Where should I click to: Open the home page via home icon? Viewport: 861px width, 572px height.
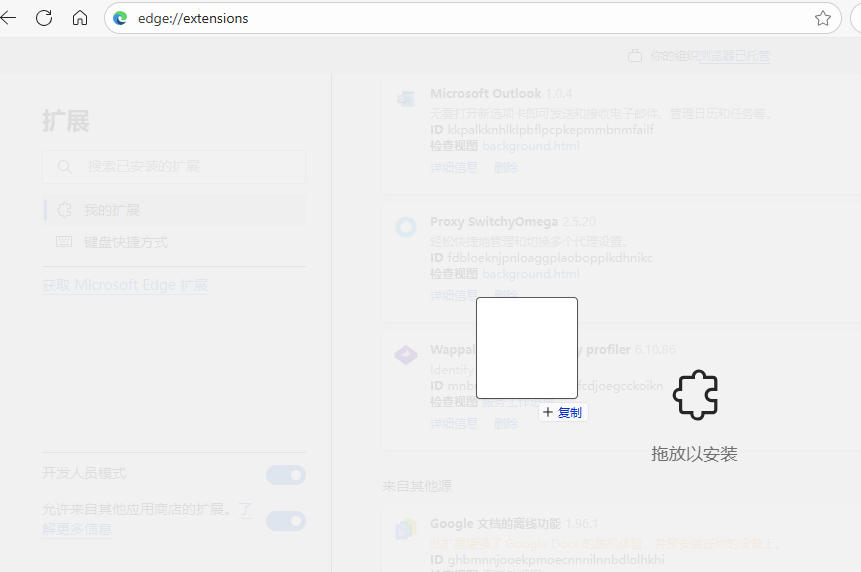[x=80, y=18]
